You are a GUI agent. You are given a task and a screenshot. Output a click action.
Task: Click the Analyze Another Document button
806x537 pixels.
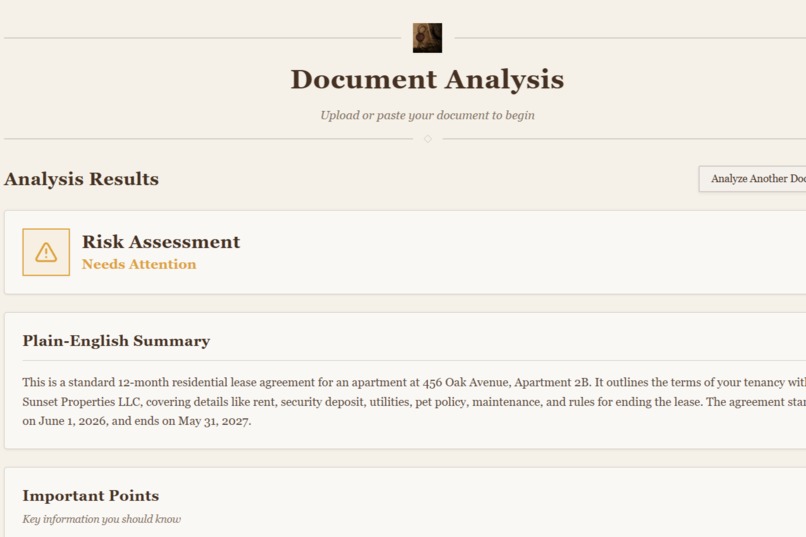[753, 179]
